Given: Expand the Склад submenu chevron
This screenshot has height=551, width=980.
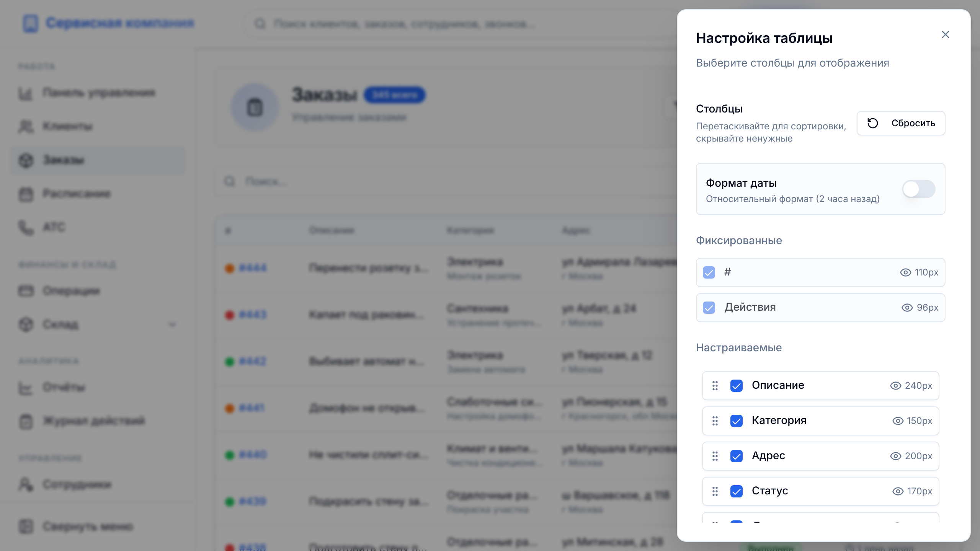Looking at the screenshot, I should click(172, 325).
